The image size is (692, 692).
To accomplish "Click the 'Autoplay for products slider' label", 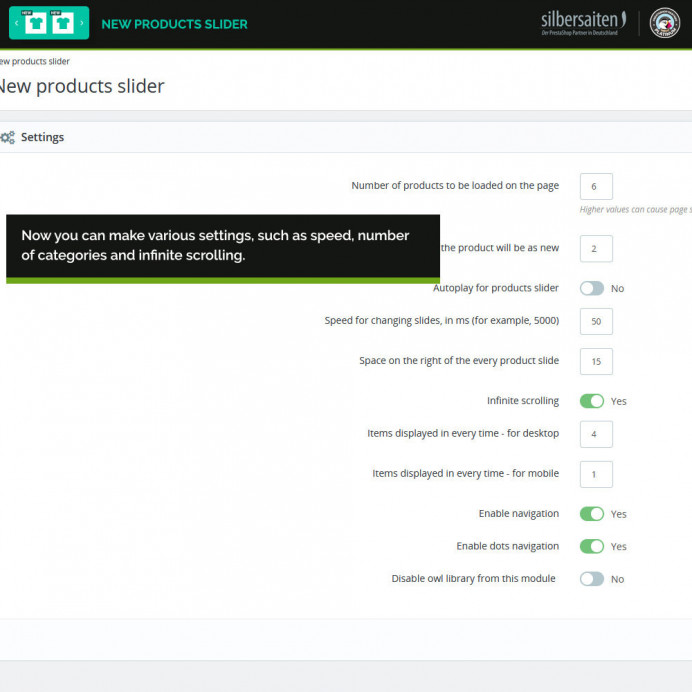I will 496,288.
